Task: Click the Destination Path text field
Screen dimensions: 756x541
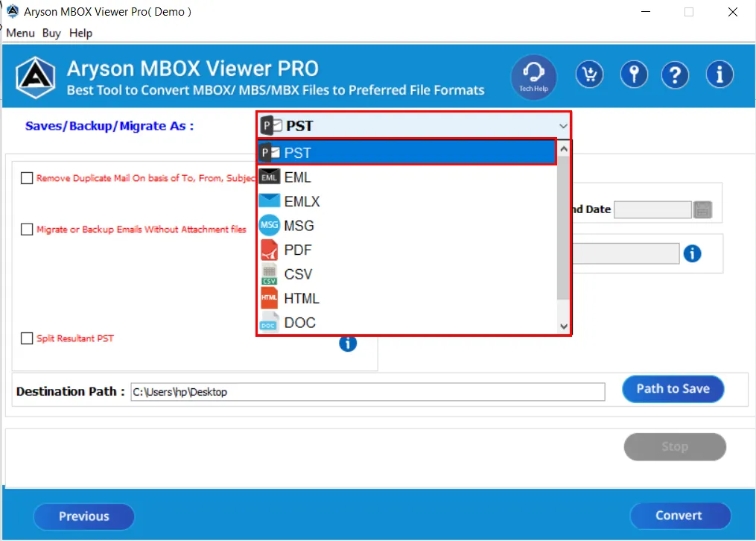Action: [368, 391]
